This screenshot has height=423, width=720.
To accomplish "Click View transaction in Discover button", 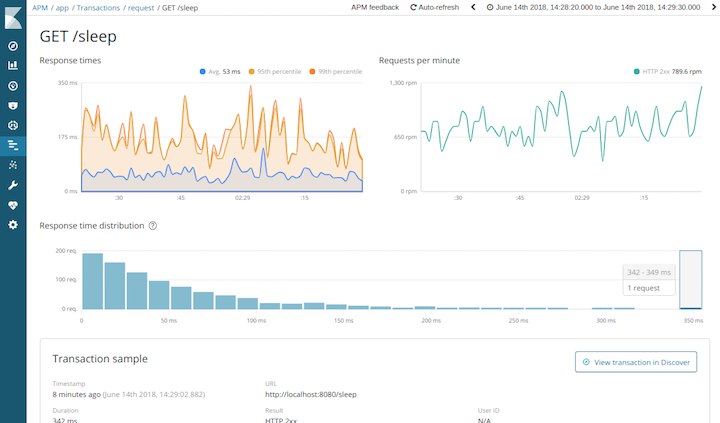I will [x=636, y=362].
